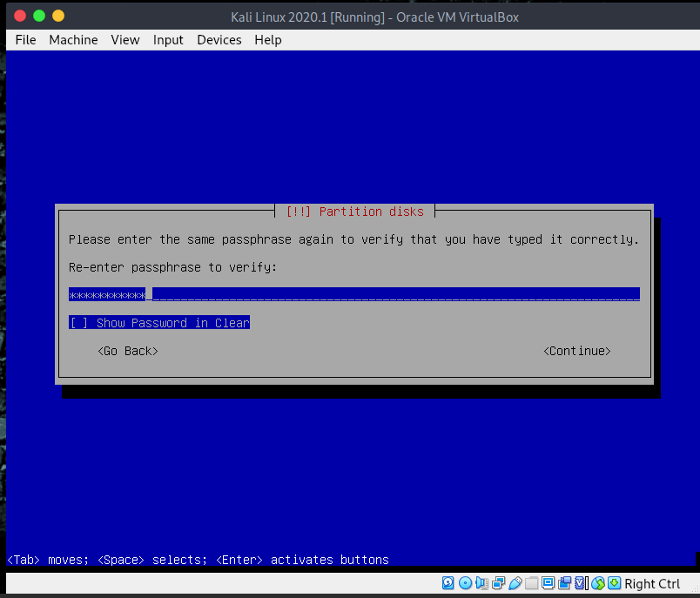Click the USB devices indicator icon

click(515, 583)
